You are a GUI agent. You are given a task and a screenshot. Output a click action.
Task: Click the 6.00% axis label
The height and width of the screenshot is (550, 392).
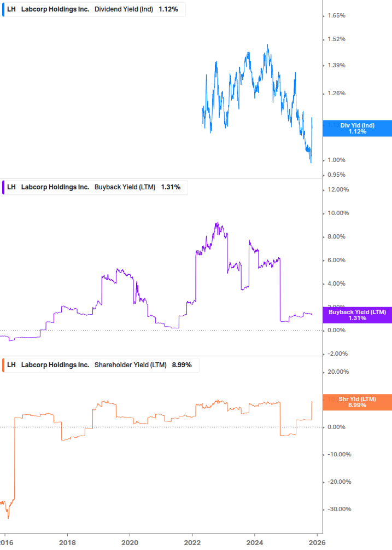pos(336,260)
